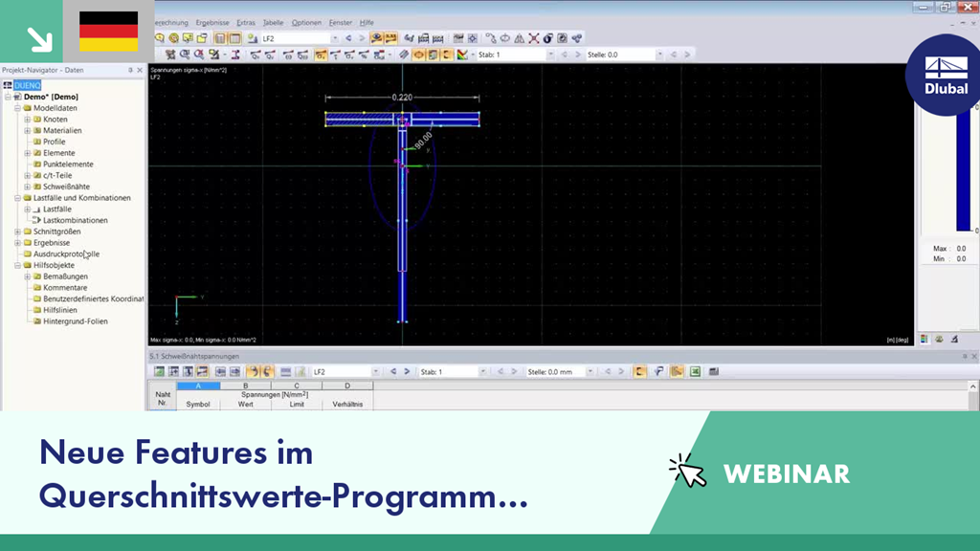Expand the Knoten tree node
This screenshot has width=980, height=551.
click(28, 120)
